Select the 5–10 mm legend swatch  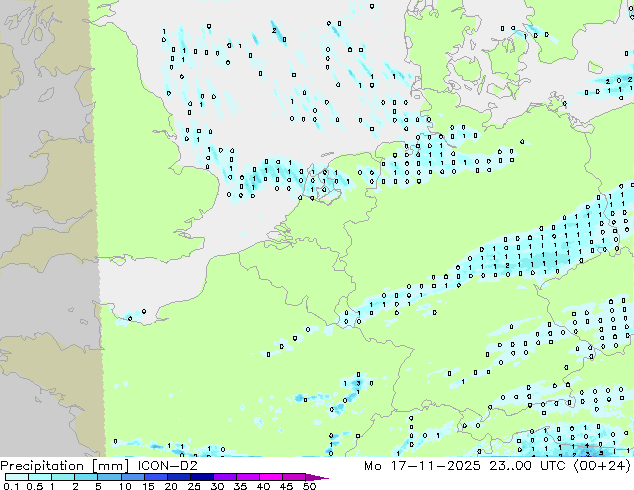pos(109,477)
